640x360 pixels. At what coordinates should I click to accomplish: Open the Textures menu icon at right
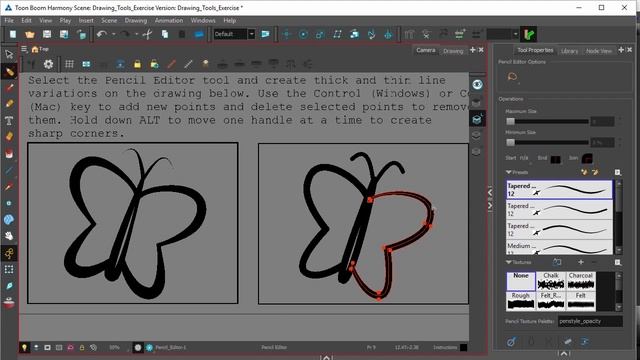click(x=618, y=262)
